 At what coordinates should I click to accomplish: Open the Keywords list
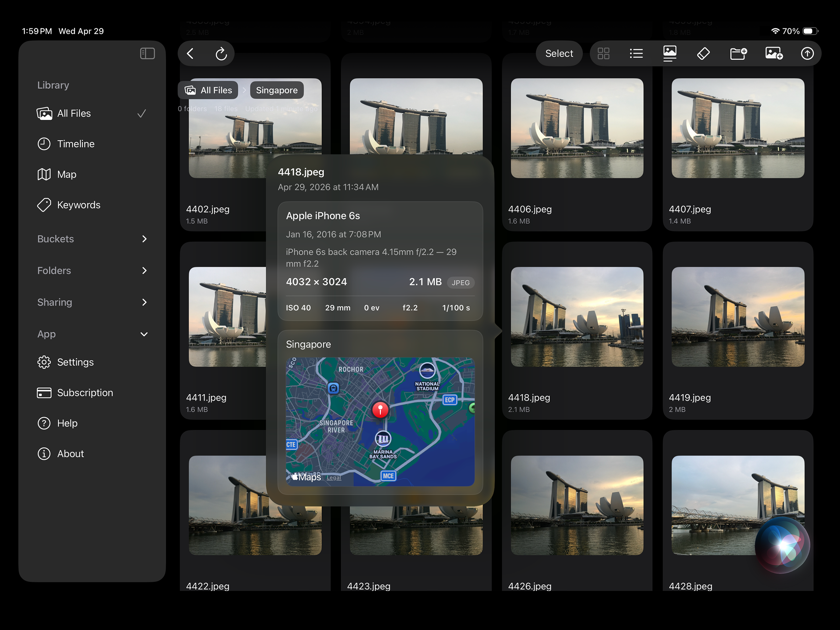tap(92, 205)
